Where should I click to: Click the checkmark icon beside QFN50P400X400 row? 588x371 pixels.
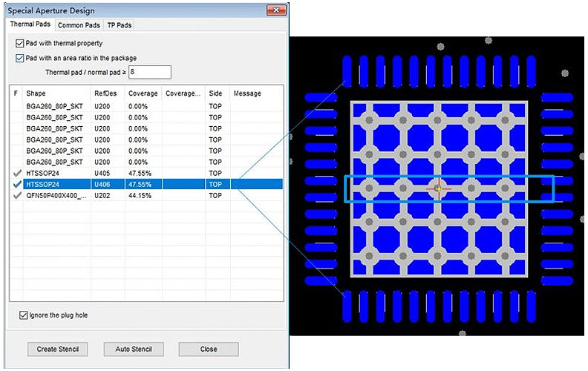(16, 196)
